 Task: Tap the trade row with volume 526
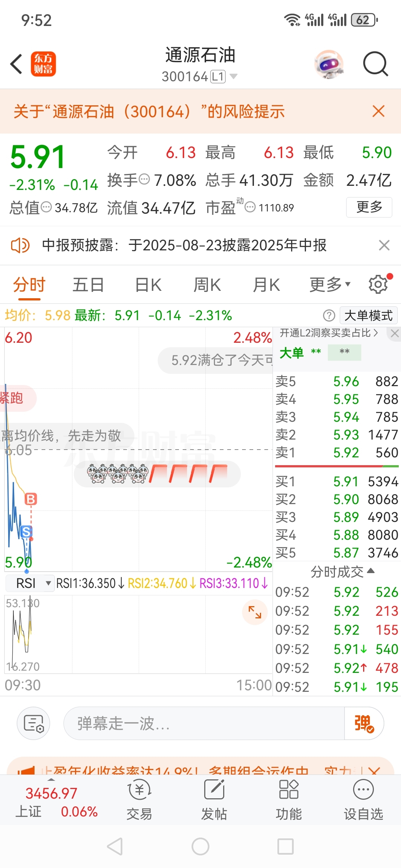337,592
